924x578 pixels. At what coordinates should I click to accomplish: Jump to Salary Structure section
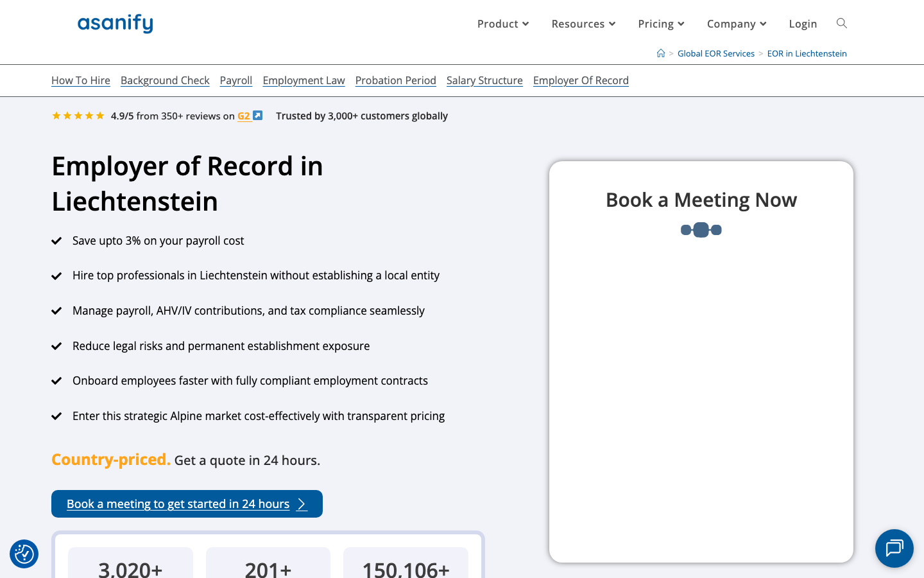click(x=484, y=80)
